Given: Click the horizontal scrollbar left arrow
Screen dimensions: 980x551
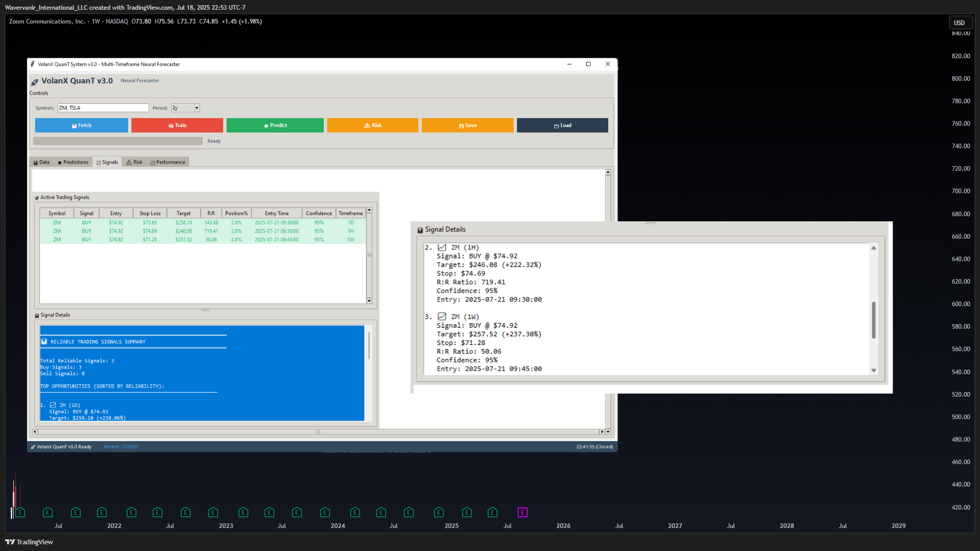Looking at the screenshot, I should (x=35, y=432).
